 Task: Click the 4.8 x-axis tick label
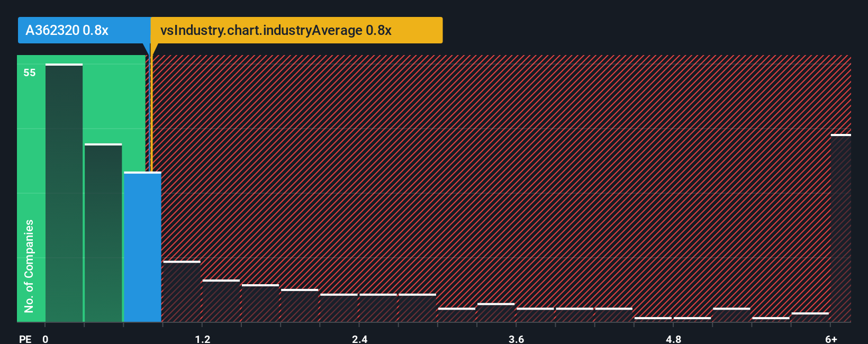(x=674, y=339)
